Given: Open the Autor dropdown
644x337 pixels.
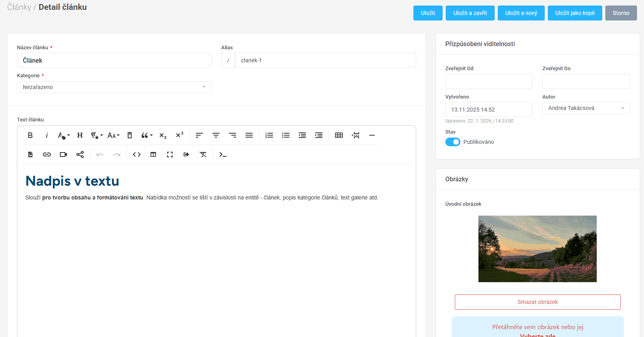Looking at the screenshot, I should (x=586, y=108).
